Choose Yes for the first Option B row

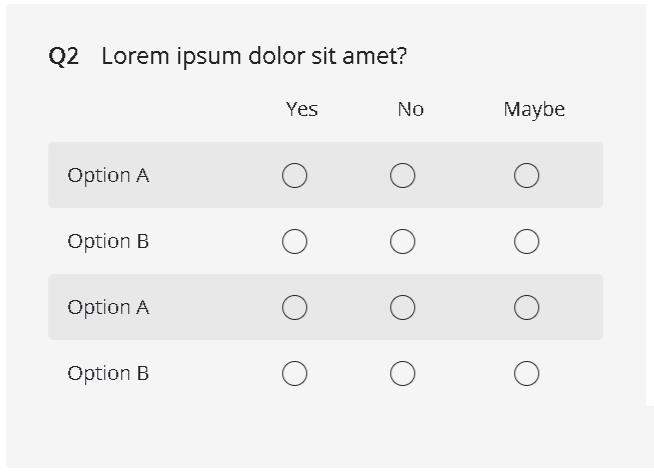[294, 242]
